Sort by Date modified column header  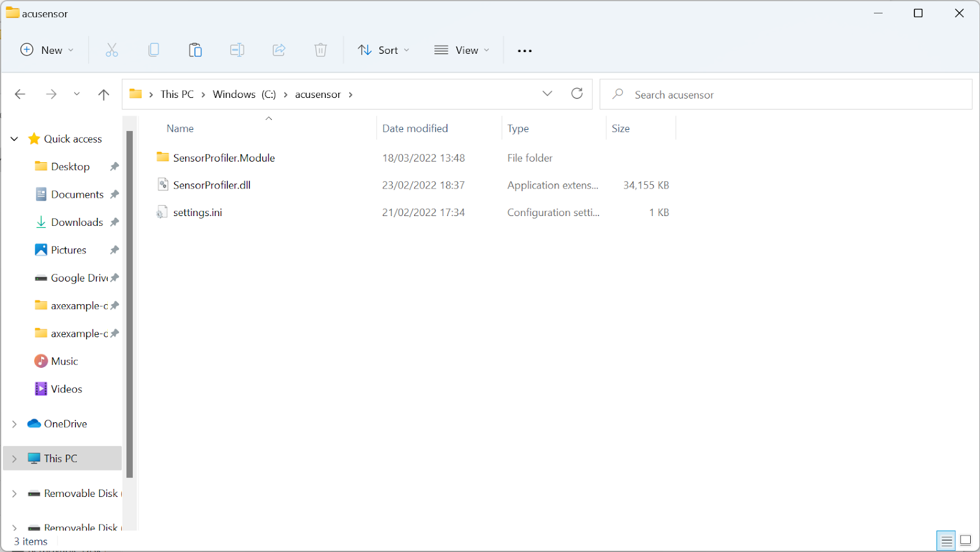415,129
